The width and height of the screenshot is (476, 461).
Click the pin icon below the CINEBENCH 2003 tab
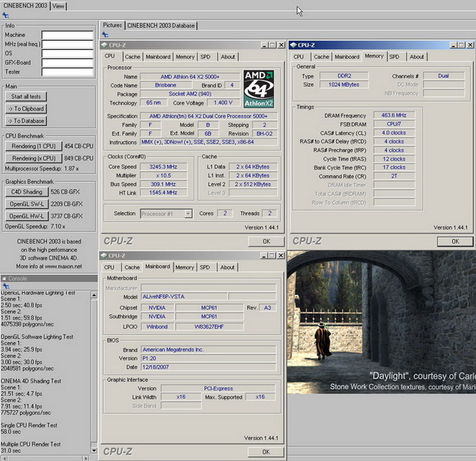click(4, 16)
